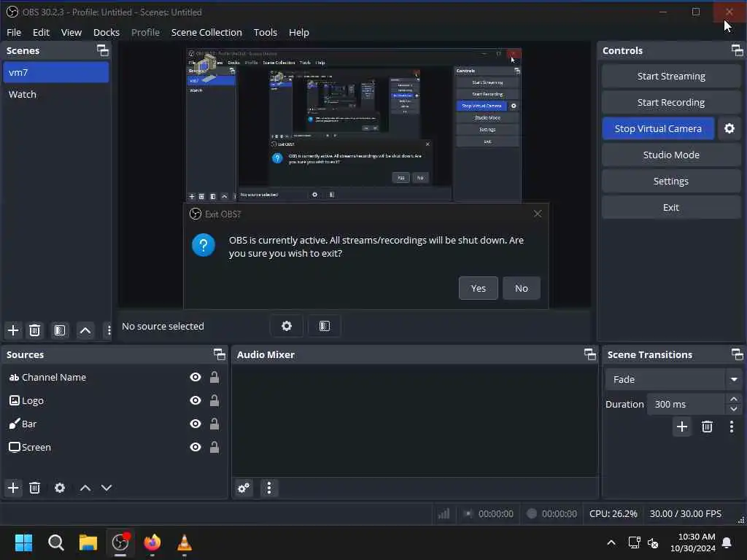Image resolution: width=747 pixels, height=560 pixels.
Task: Open the Scenes toolbar three-dot menu
Action: (109, 330)
